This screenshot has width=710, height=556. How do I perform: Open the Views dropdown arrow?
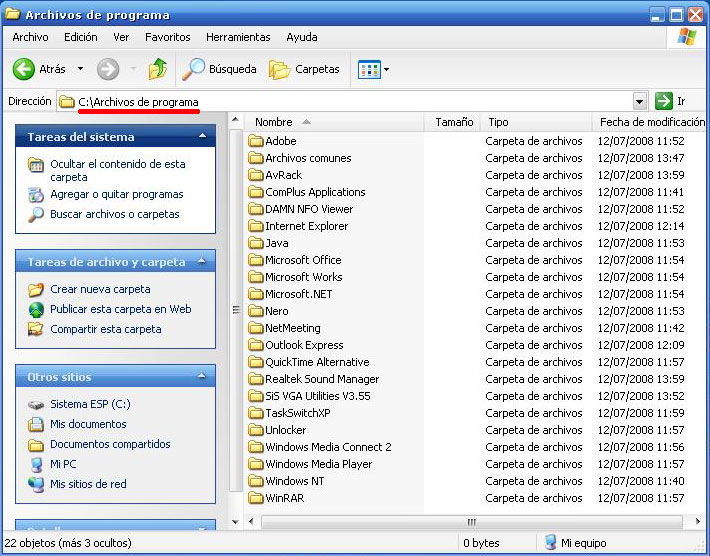pos(386,70)
